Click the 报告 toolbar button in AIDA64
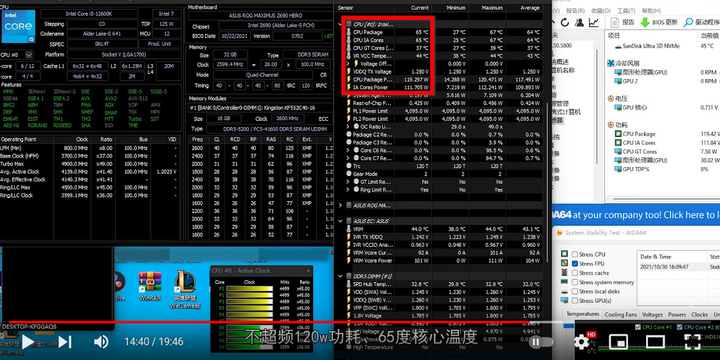The image size is (720, 360). point(623,22)
